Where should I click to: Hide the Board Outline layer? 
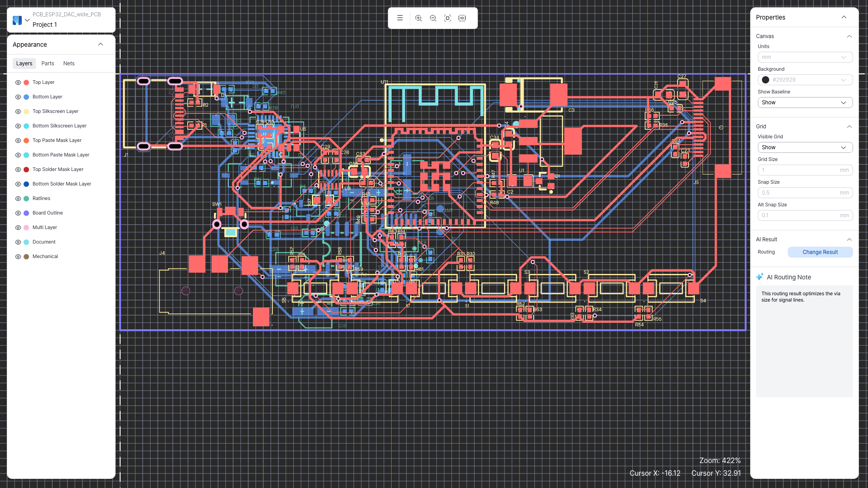[18, 213]
